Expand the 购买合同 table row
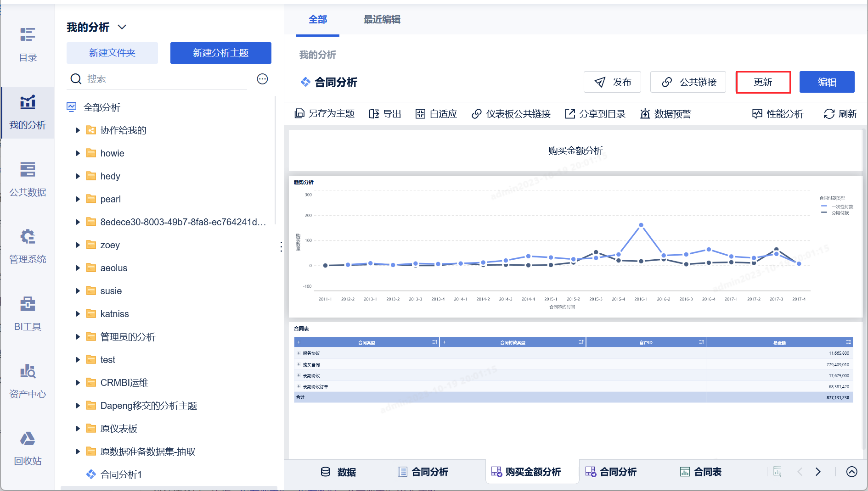Viewport: 868px width, 491px height. tap(299, 364)
